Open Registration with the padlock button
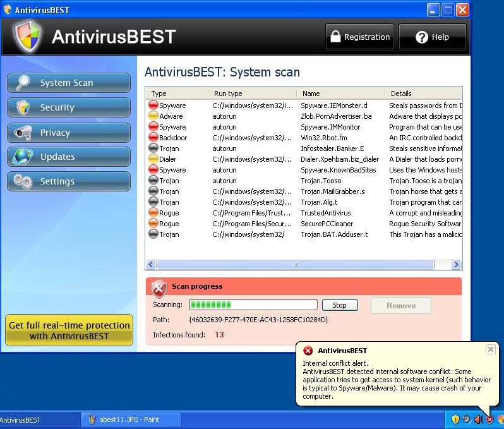Viewport: 504px width, 429px height. (360, 37)
